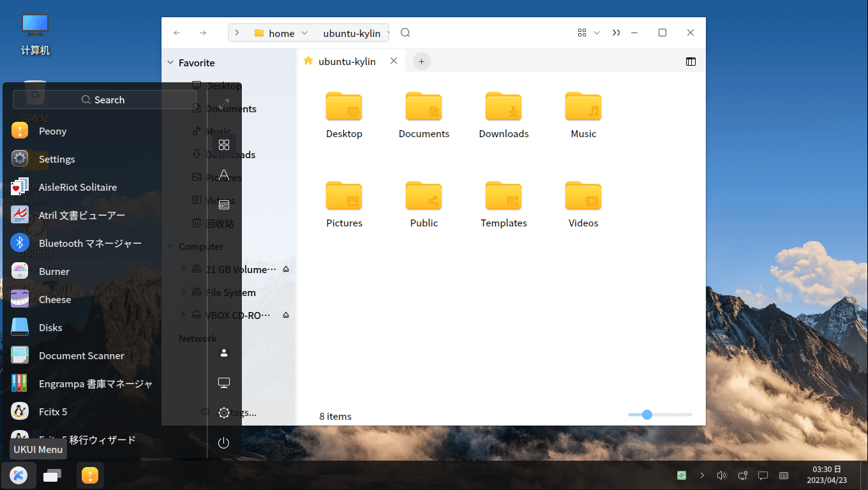Close the ubuntu-kylin tab

coord(394,61)
